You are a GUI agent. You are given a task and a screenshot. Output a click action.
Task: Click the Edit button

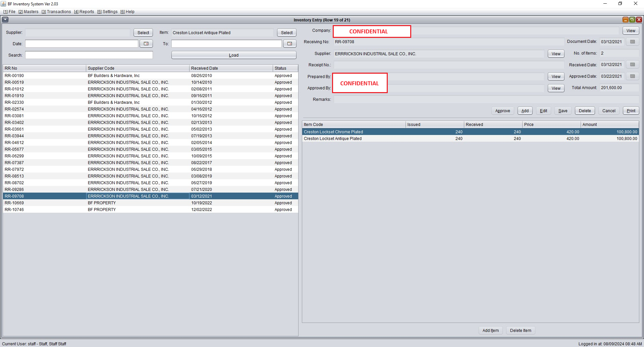(543, 111)
